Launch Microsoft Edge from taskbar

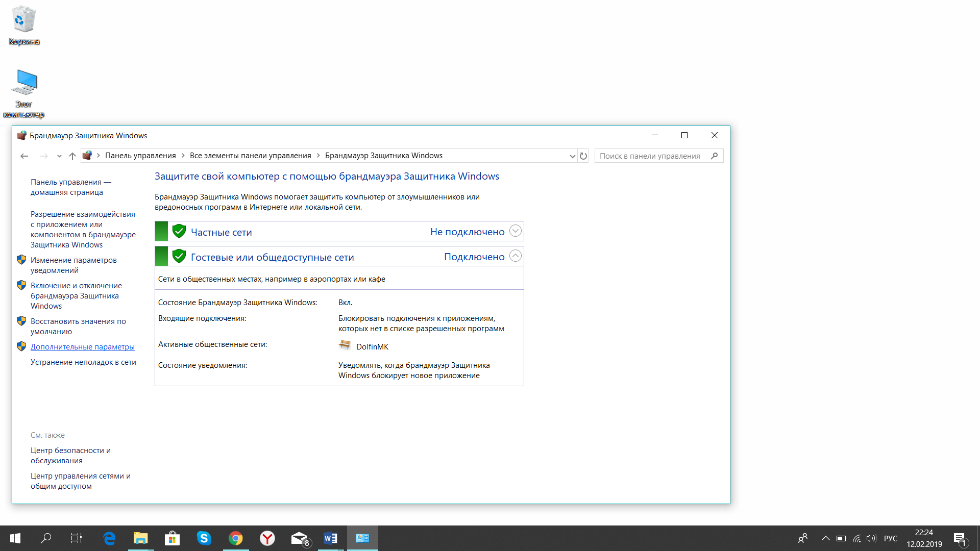click(x=109, y=538)
